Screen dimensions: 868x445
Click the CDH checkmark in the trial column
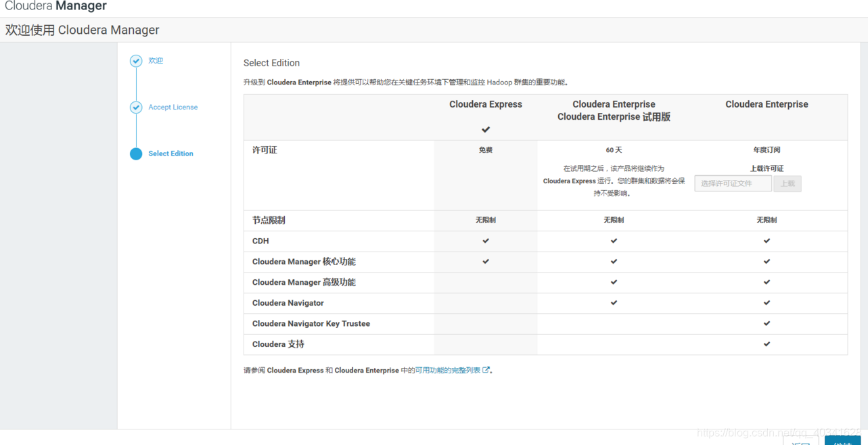pos(614,241)
